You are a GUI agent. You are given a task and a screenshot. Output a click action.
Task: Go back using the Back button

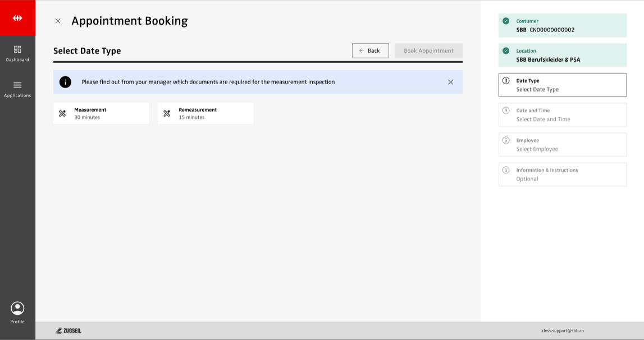pyautogui.click(x=370, y=50)
